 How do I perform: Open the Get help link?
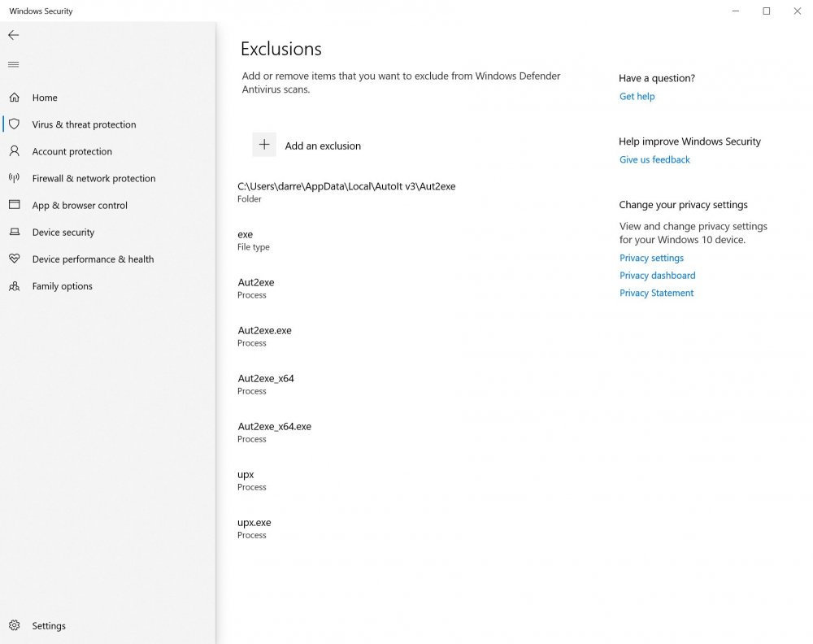click(x=637, y=97)
